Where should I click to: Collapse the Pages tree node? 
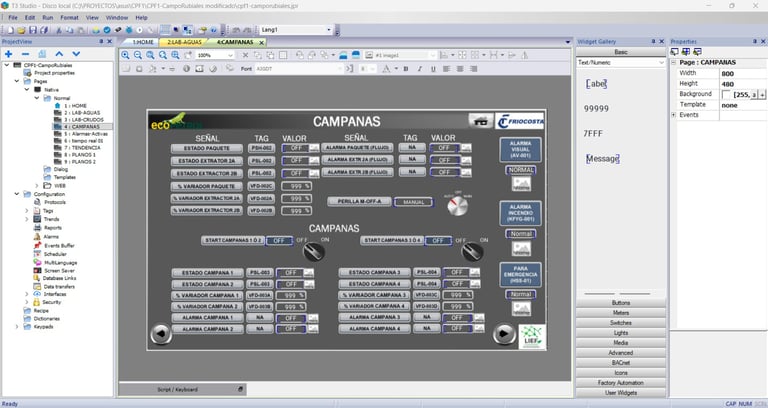(x=17, y=81)
